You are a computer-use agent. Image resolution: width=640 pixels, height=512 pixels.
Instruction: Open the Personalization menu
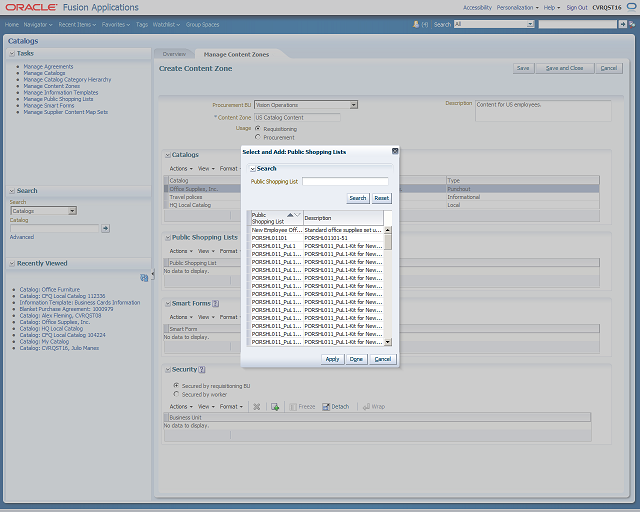[x=518, y=7]
